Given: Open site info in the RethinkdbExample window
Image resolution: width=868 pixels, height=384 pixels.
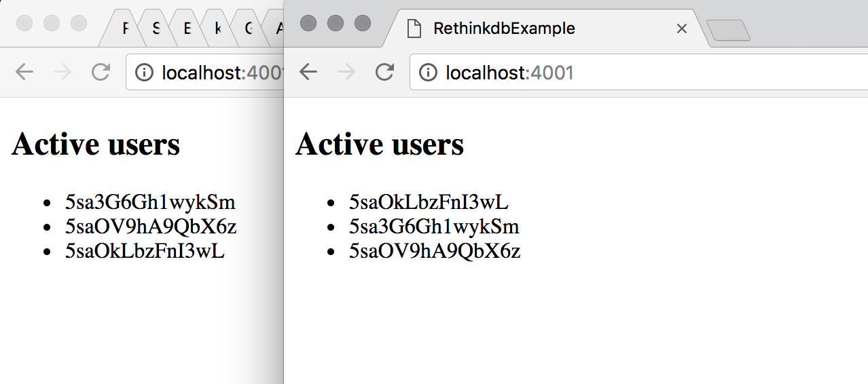Looking at the screenshot, I should click(428, 72).
